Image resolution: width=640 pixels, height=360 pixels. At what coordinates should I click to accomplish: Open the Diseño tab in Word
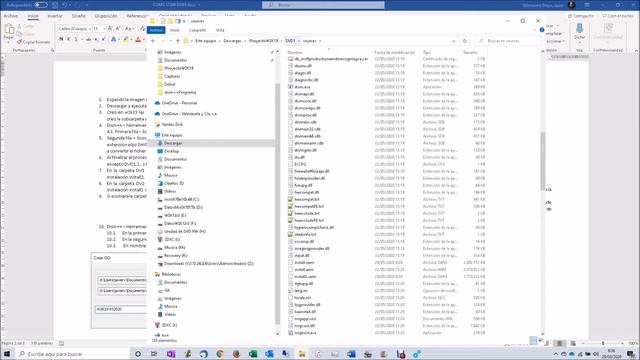tap(78, 16)
